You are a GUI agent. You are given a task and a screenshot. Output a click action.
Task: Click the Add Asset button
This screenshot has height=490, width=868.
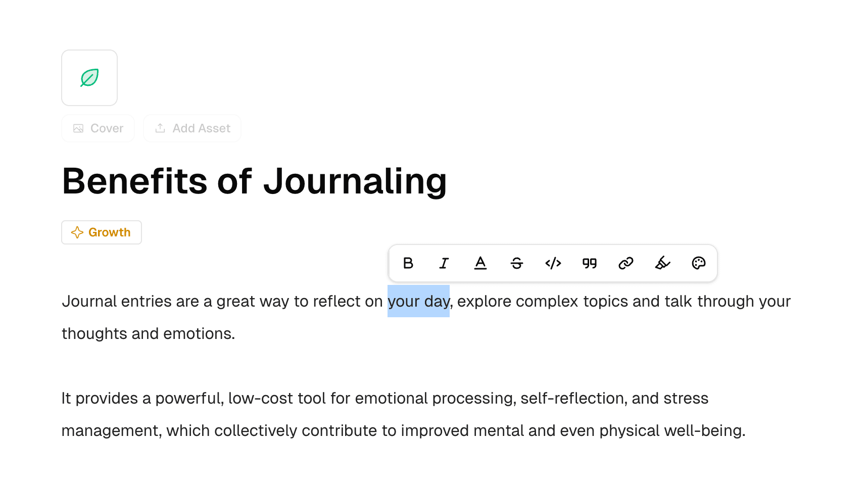(x=192, y=128)
